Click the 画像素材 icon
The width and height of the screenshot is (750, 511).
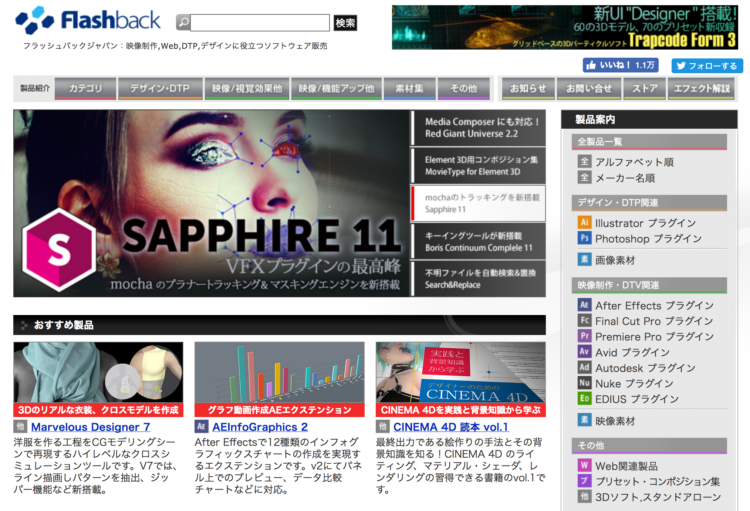584,260
